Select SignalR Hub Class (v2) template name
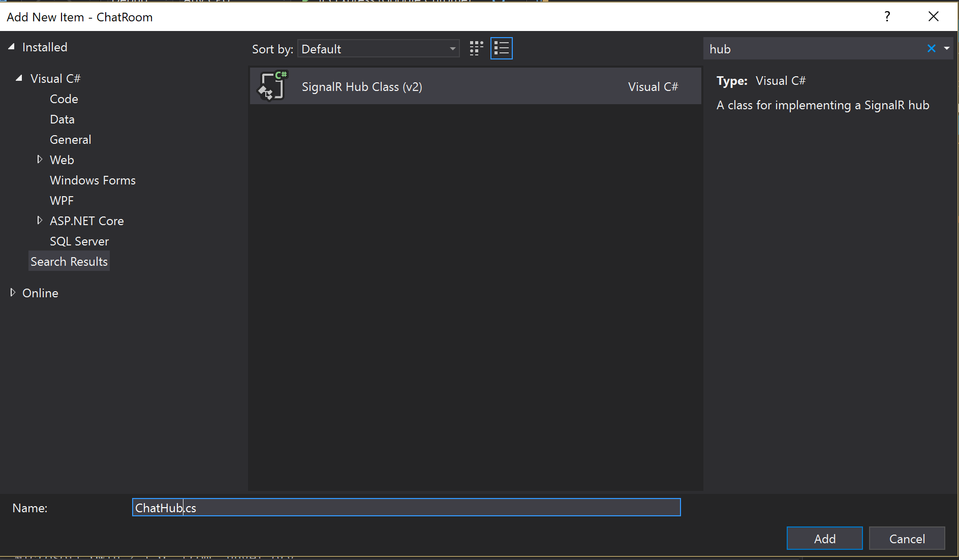959x560 pixels. point(362,87)
